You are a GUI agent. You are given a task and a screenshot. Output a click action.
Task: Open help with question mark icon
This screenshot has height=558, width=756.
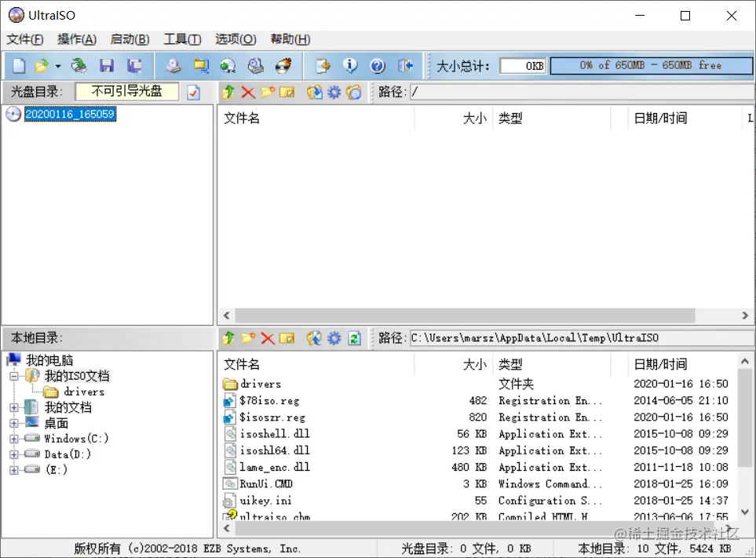pyautogui.click(x=378, y=66)
